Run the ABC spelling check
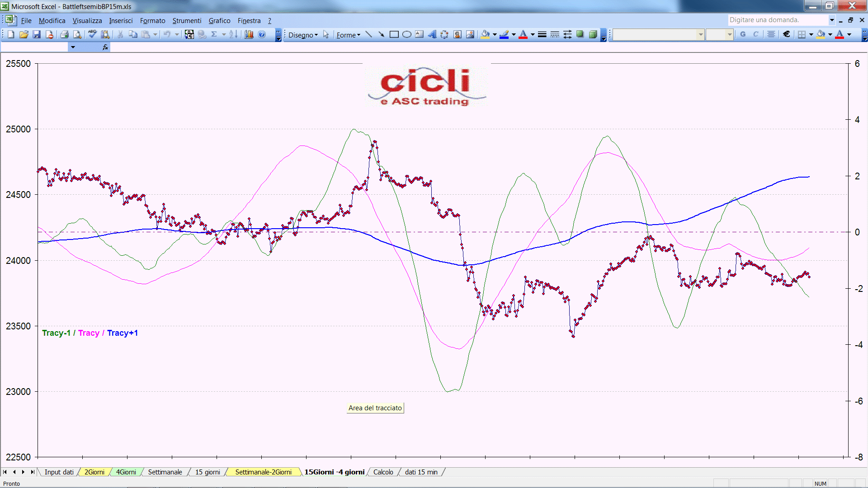Screen dimensions: 868x488 [92, 34]
